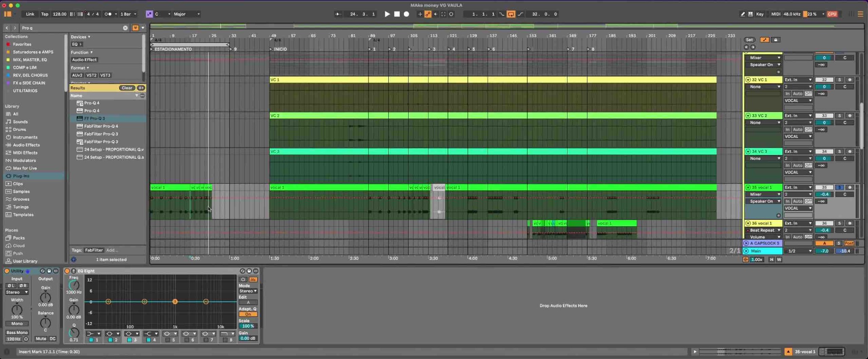
Task: Toggle the arrangement Loop switch
Action: (511, 14)
